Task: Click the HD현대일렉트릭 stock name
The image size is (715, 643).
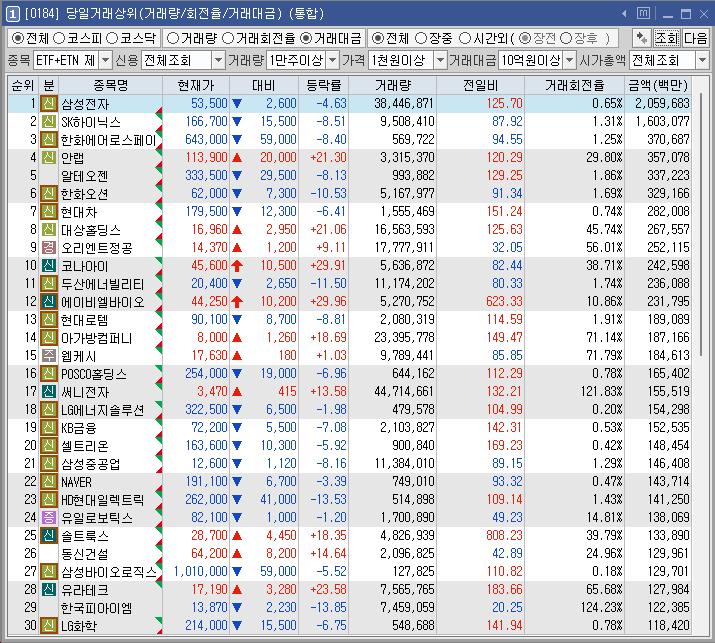Action: tap(103, 500)
